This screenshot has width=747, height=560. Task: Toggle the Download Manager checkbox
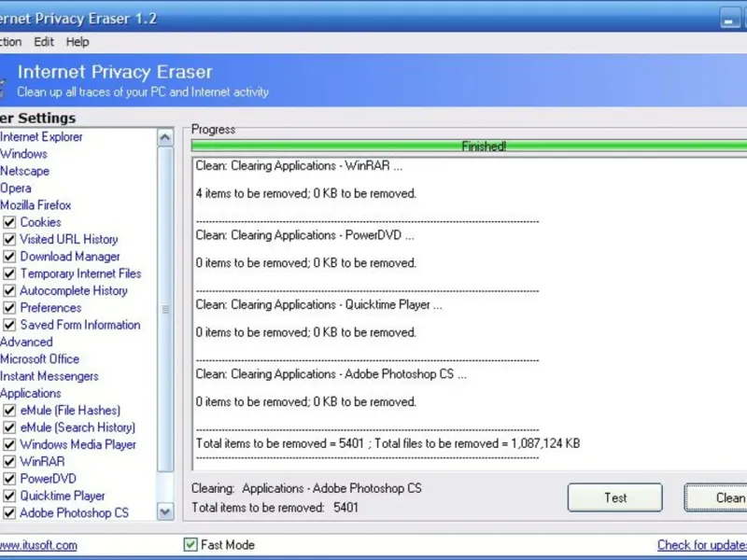click(9, 257)
